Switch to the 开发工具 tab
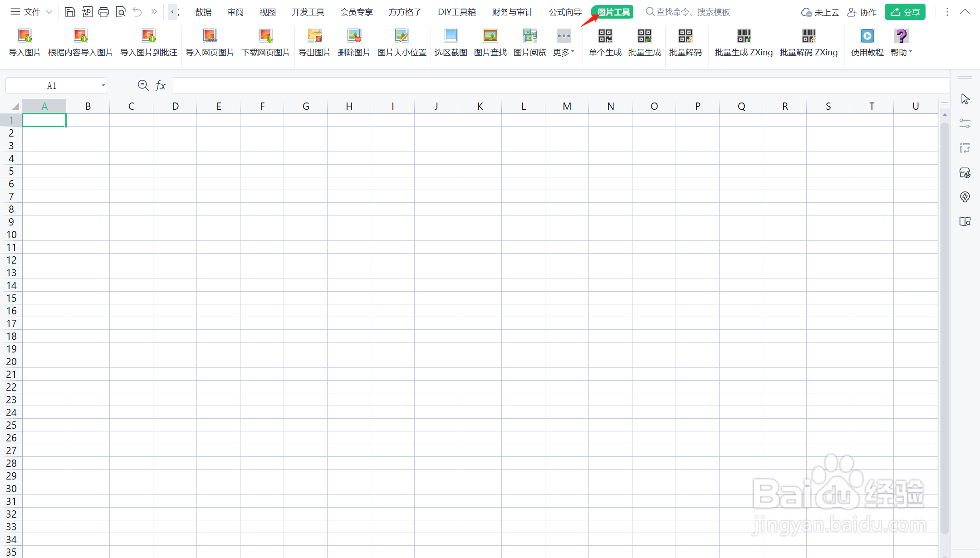The height and width of the screenshot is (558, 980). pos(308,12)
